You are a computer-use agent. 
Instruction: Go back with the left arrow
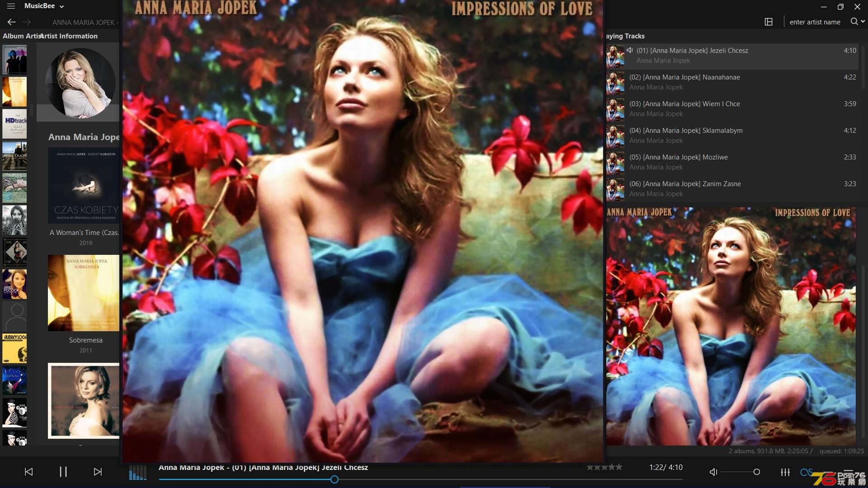tap(12, 22)
